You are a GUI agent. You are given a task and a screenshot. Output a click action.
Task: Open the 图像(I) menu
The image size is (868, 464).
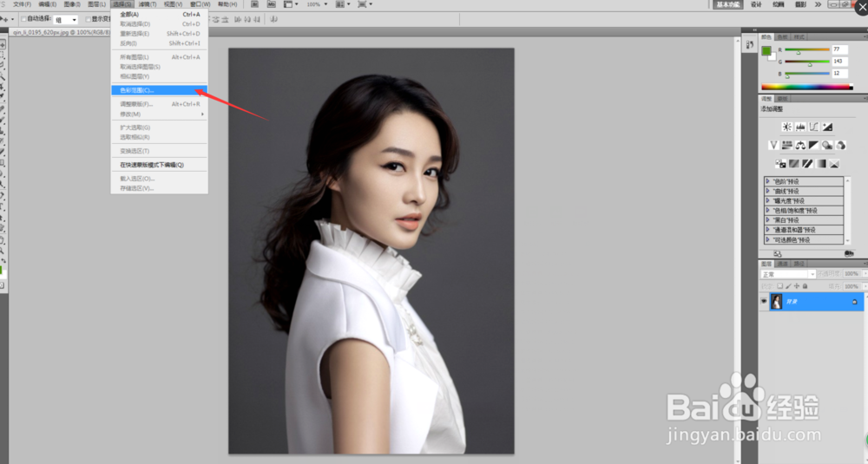(72, 3)
